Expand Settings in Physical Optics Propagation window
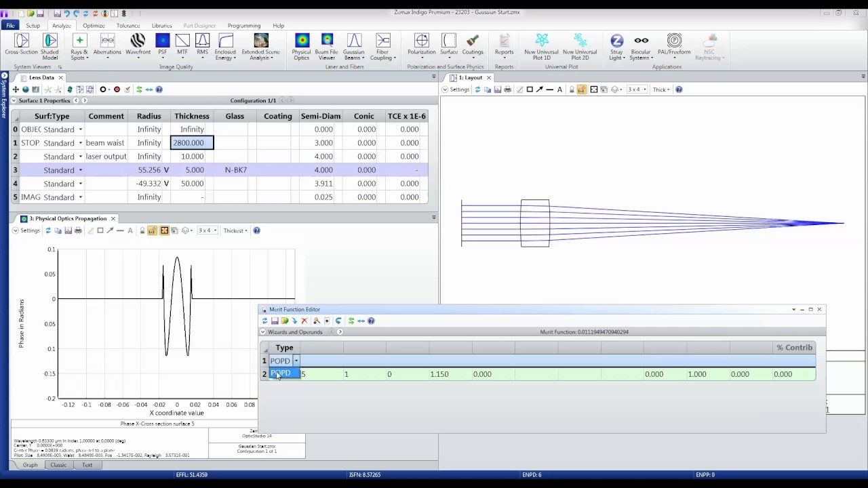This screenshot has width=868, height=488. (x=26, y=230)
